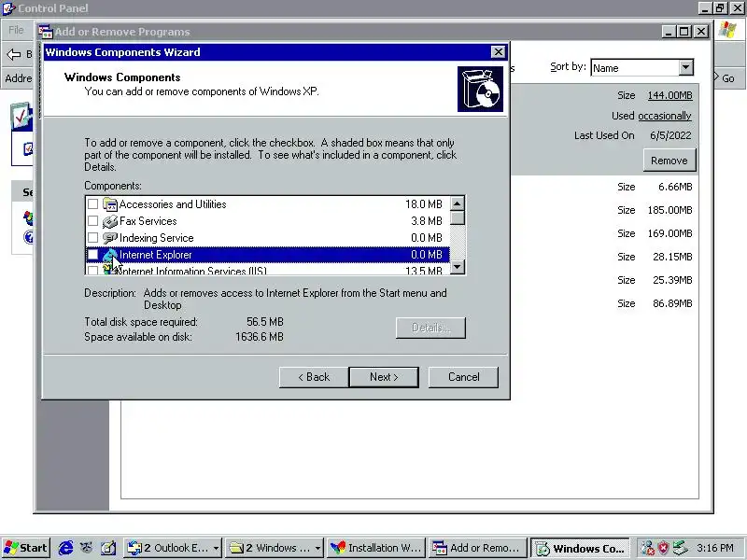The width and height of the screenshot is (747, 560).
Task: Close the Windows Components Wizard dialog
Action: 498,52
